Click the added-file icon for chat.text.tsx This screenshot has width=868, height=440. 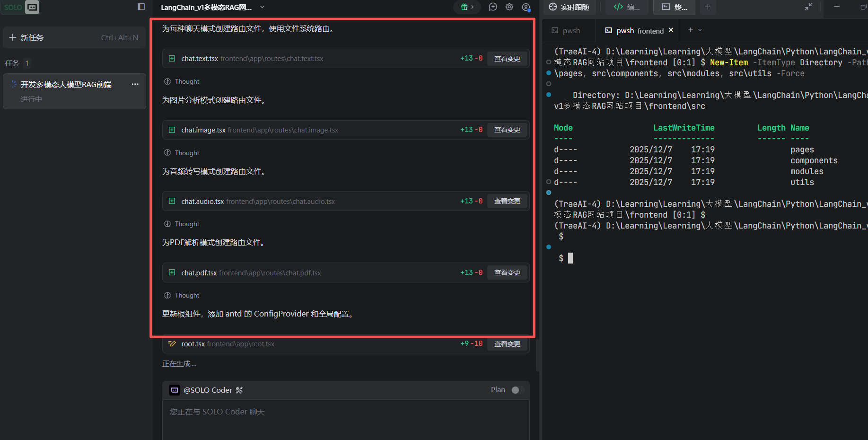tap(172, 59)
